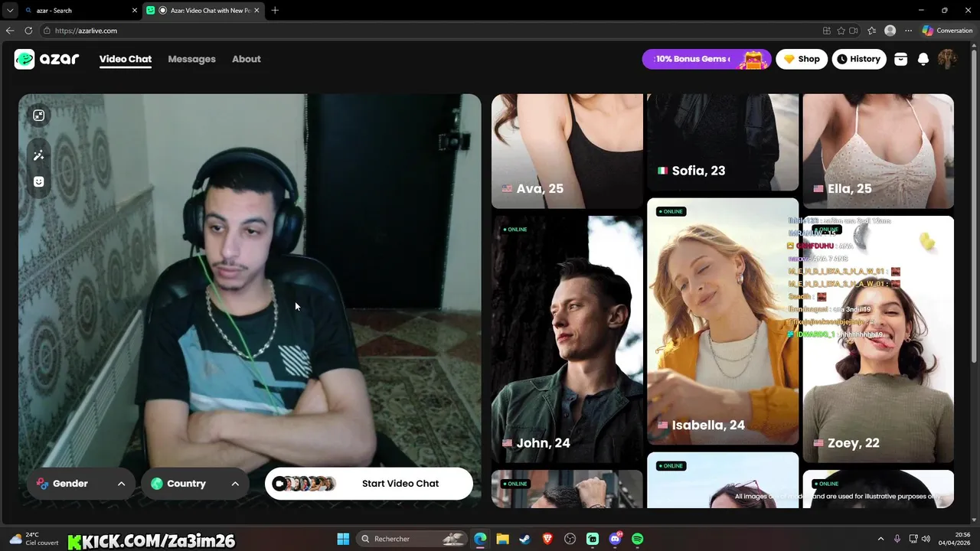Open the notifications bell
Screen dimensions: 980x551
pos(923,59)
